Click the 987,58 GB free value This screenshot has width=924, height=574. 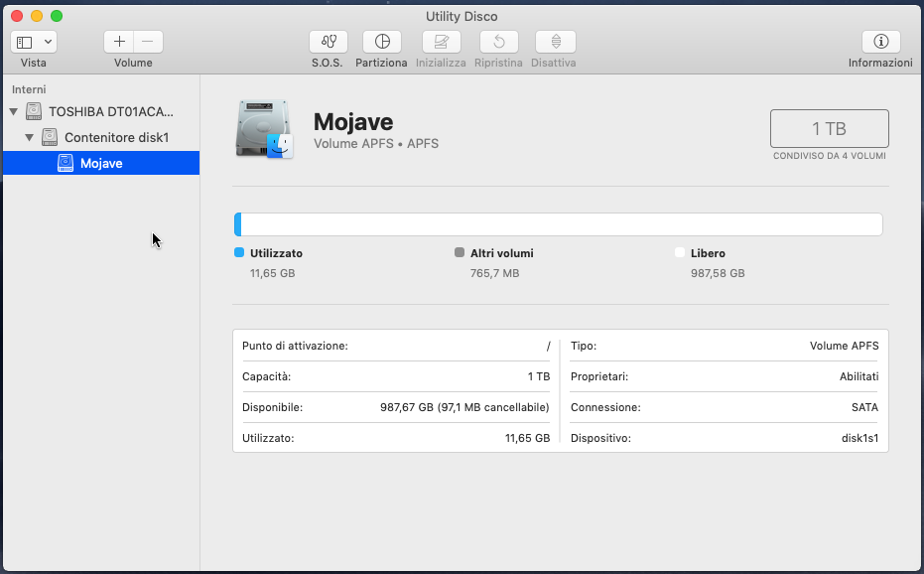[x=718, y=273]
